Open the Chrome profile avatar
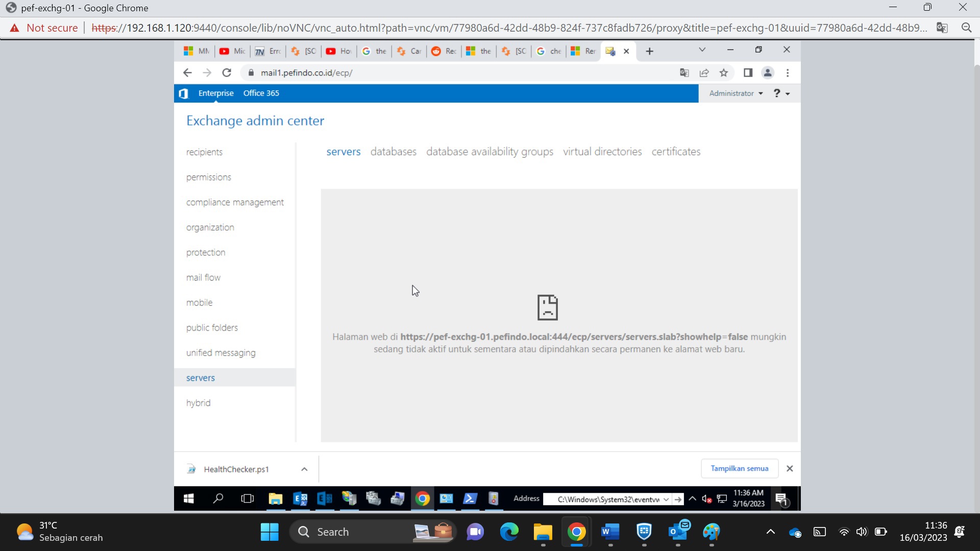Viewport: 980px width, 551px height. point(768,73)
